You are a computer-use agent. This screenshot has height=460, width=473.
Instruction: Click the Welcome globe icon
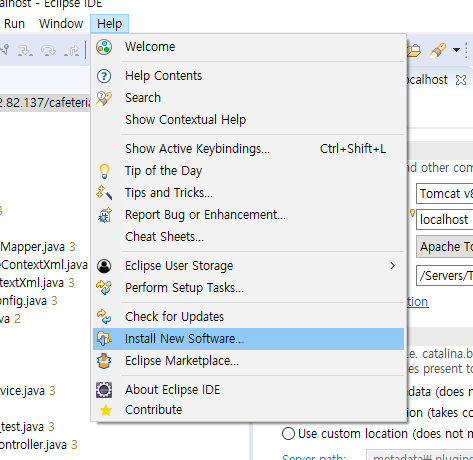[x=104, y=47]
